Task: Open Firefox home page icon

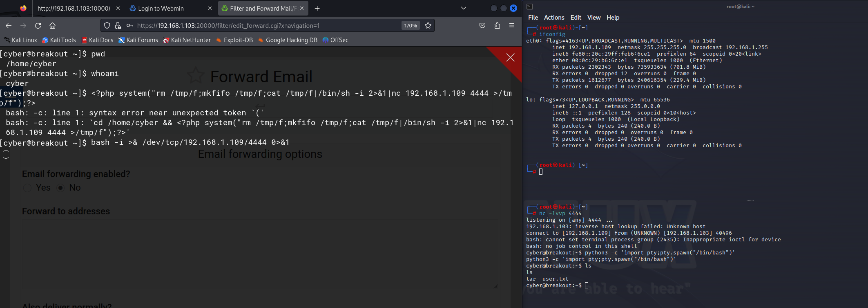Action: pyautogui.click(x=52, y=25)
